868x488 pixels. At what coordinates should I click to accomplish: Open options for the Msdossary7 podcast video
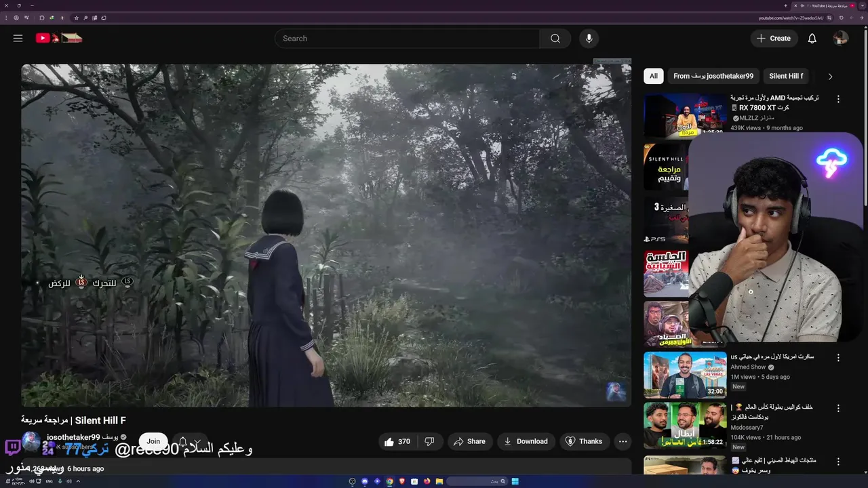point(838,409)
